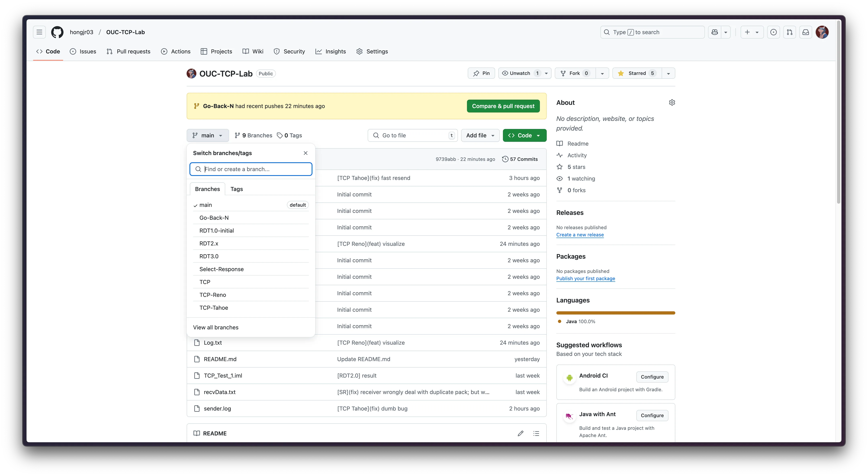868x476 pixels.
Task: Click the GitHub home logo
Action: click(57, 32)
